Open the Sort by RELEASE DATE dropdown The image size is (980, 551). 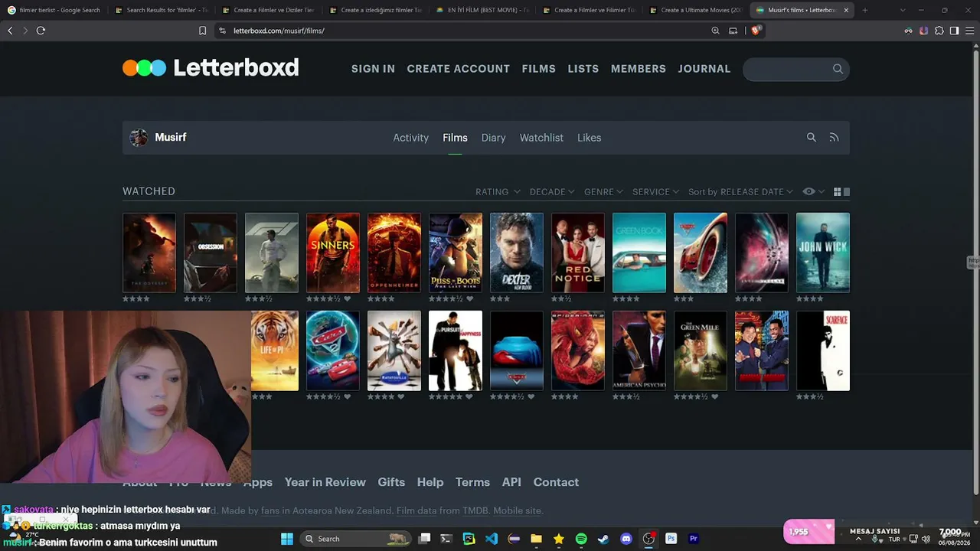point(741,192)
